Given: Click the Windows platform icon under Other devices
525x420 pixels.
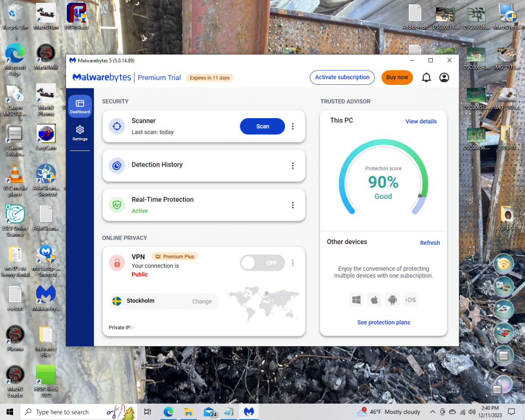Looking at the screenshot, I should [x=357, y=300].
